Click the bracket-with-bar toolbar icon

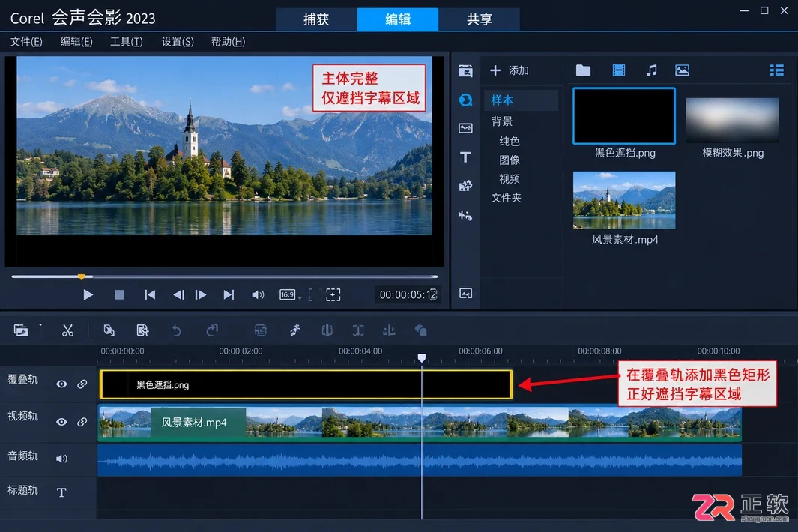coord(358,330)
